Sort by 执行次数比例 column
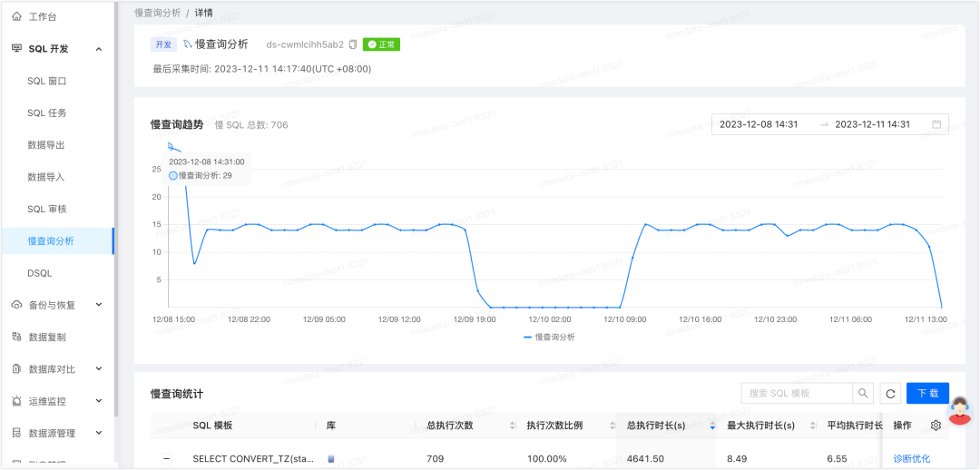 click(612, 426)
